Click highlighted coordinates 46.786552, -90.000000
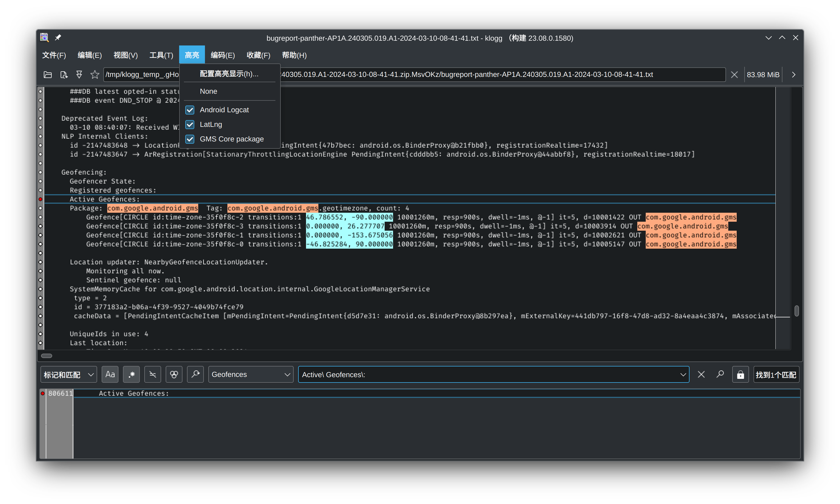Image resolution: width=840 pixels, height=504 pixels. click(349, 217)
